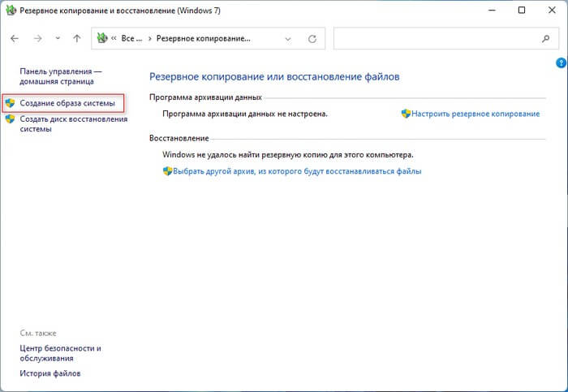Click the search magnifier icon

coord(545,38)
